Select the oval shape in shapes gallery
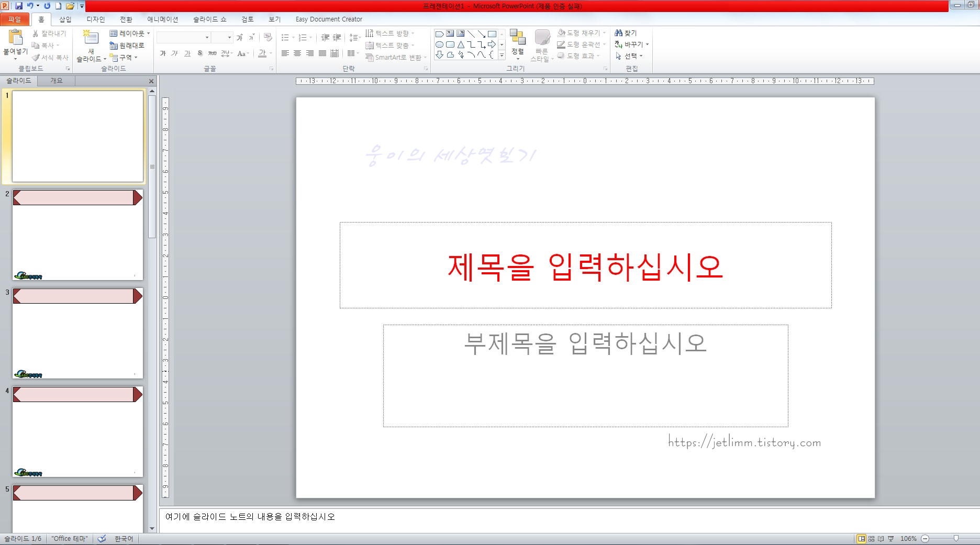This screenshot has height=545, width=980. coord(440,45)
